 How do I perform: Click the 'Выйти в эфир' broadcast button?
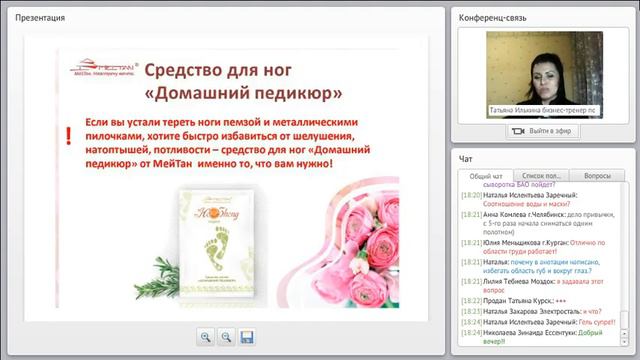point(542,131)
